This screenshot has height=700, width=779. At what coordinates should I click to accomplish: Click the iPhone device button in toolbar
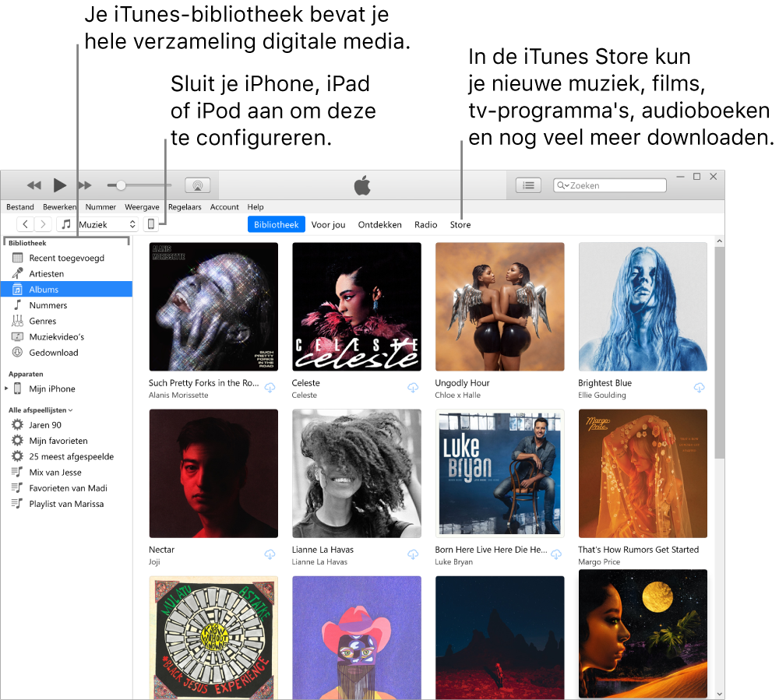click(x=151, y=224)
